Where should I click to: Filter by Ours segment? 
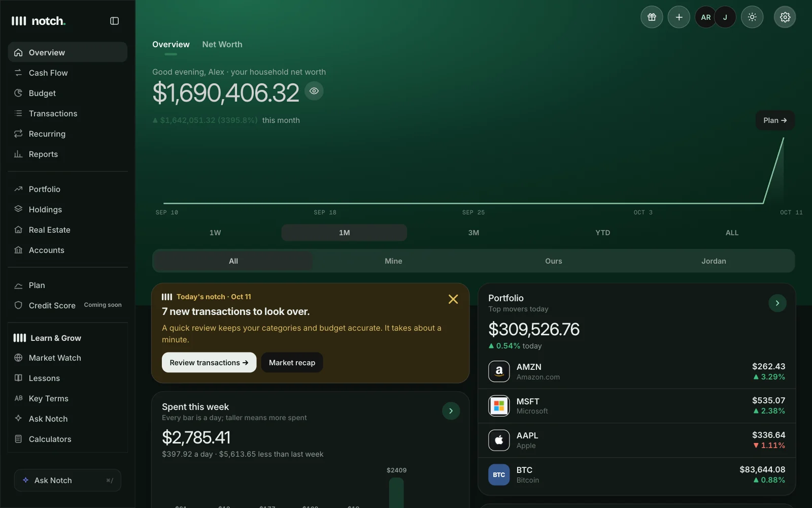point(553,261)
